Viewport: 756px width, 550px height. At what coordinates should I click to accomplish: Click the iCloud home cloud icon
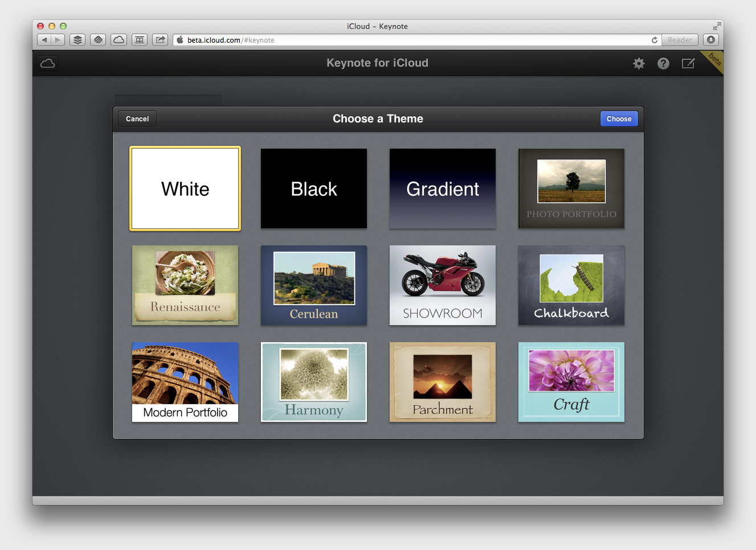[x=48, y=63]
